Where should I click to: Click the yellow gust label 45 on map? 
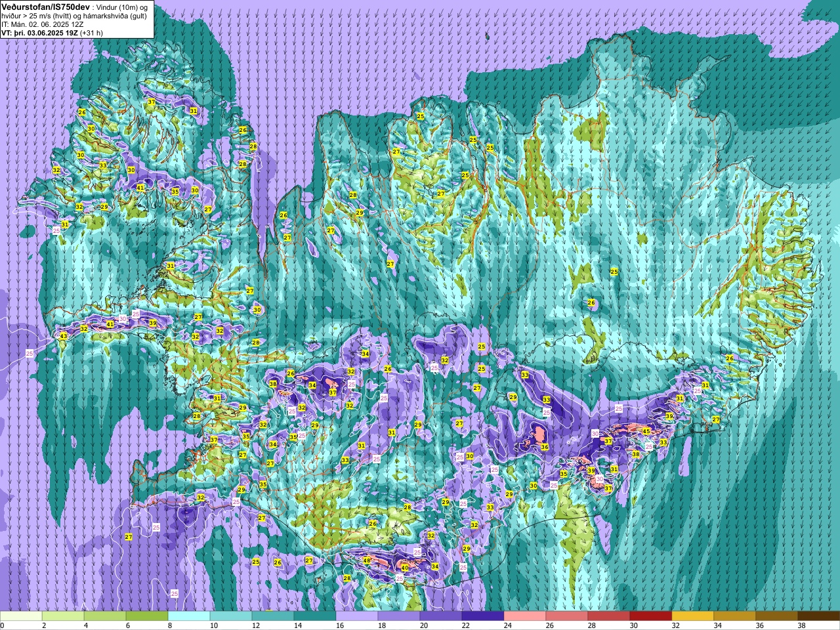646,431
